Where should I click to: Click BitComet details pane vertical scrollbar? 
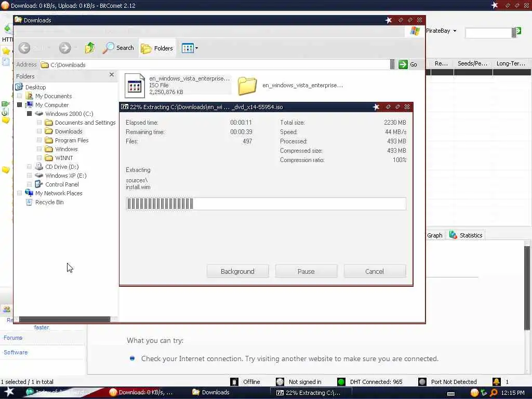[527, 288]
